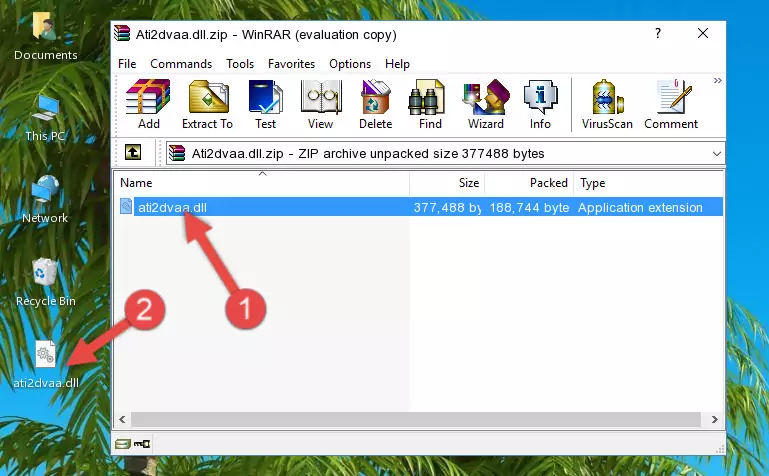Open the Find binoculars tool

tap(430, 104)
